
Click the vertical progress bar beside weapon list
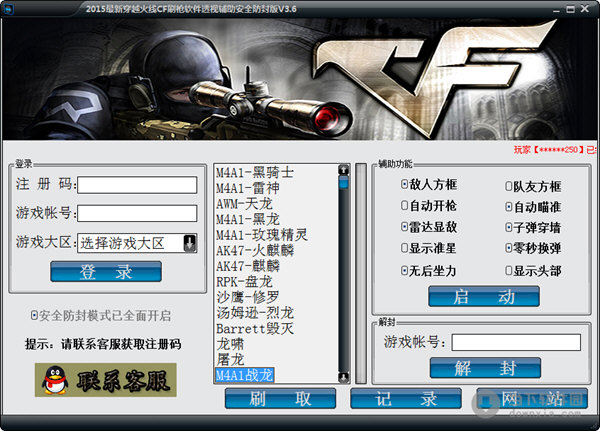pos(361,273)
